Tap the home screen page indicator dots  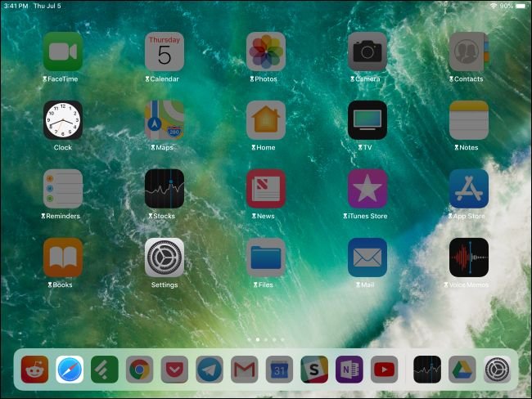point(266,338)
